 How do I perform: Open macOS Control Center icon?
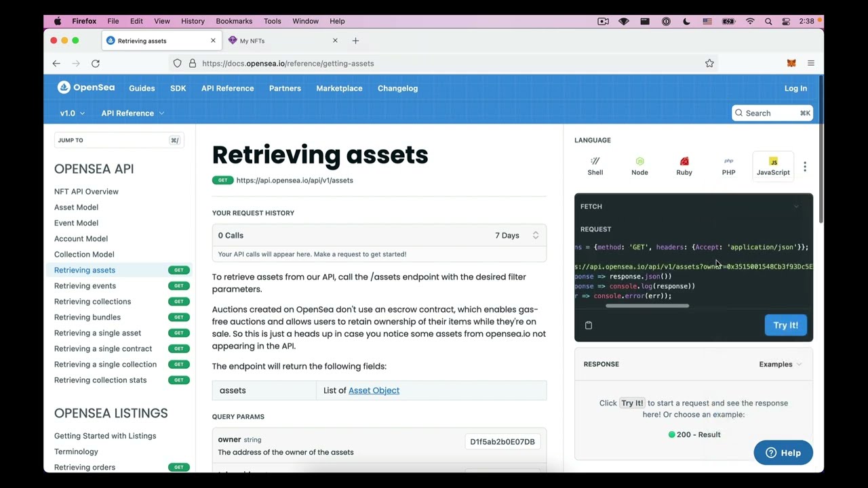tap(786, 21)
